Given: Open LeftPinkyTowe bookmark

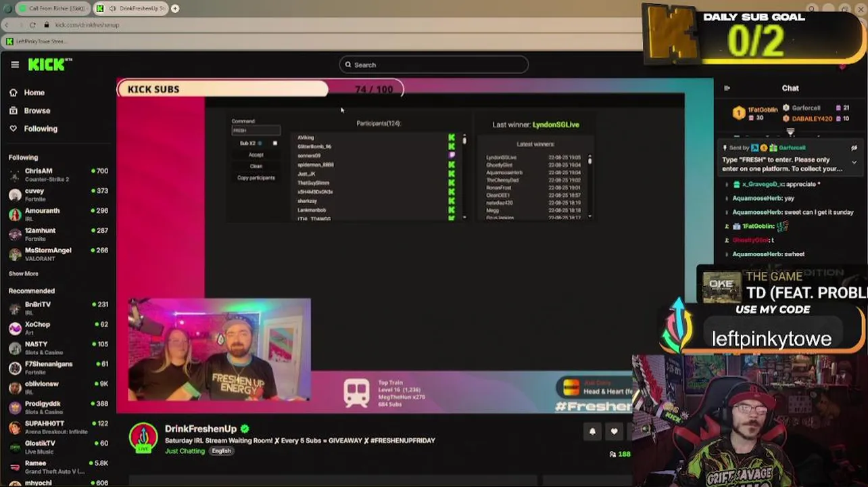Looking at the screenshot, I should pyautogui.click(x=38, y=41).
